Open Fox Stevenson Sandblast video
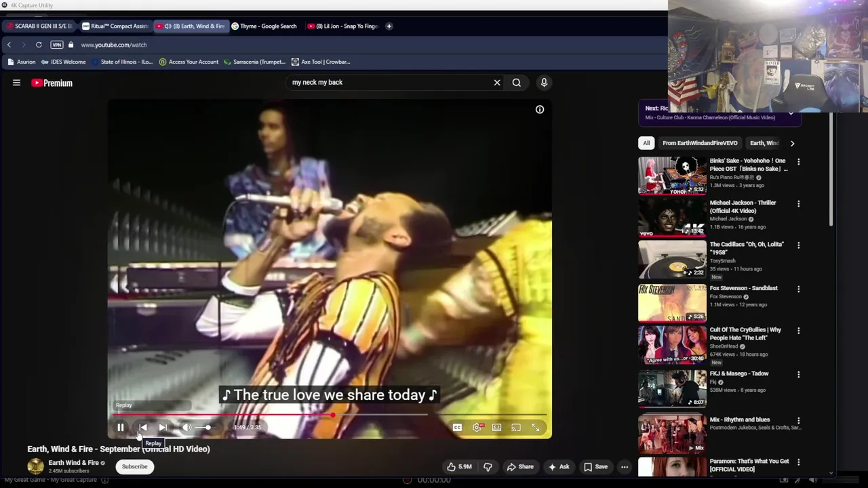868x488 pixels. click(719, 302)
